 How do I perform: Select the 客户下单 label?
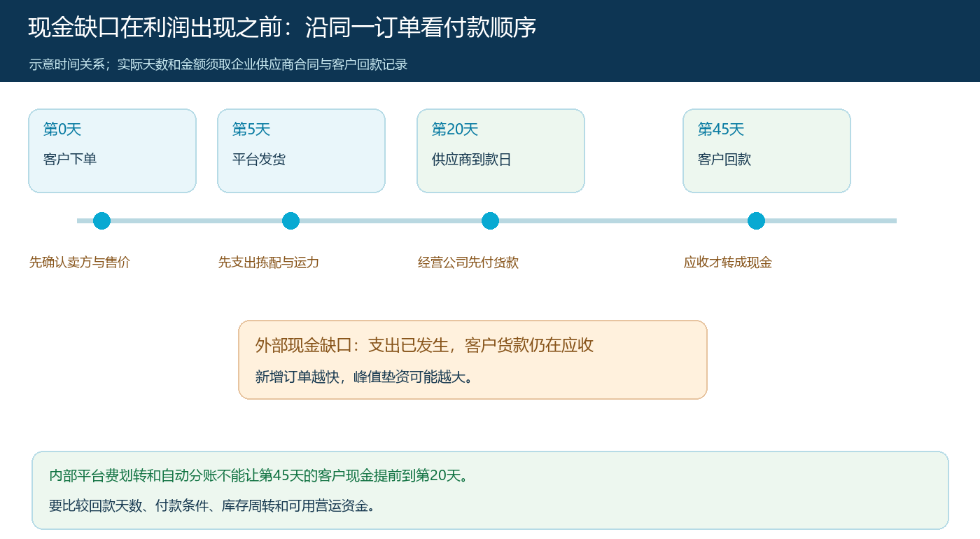(x=70, y=160)
